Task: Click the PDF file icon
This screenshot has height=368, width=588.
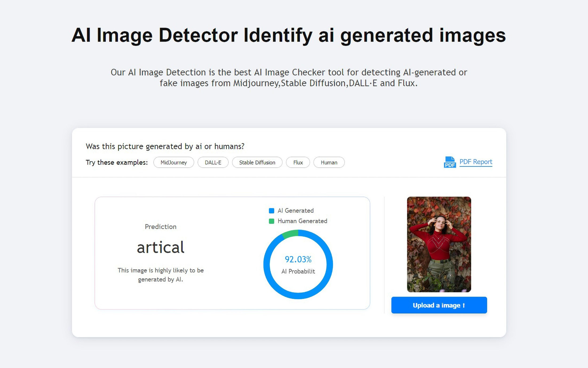Action: tap(450, 162)
